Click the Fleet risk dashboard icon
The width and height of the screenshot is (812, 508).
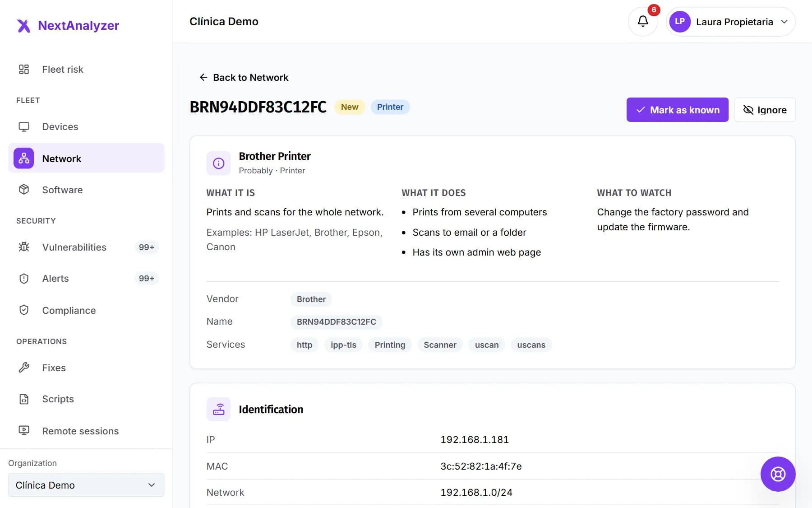tap(24, 69)
